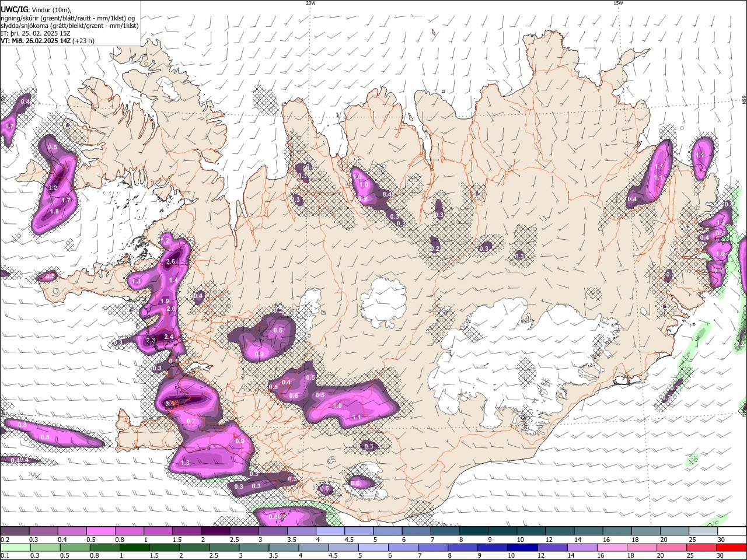Click the "1.4" precipitation value on the map

tap(173, 281)
